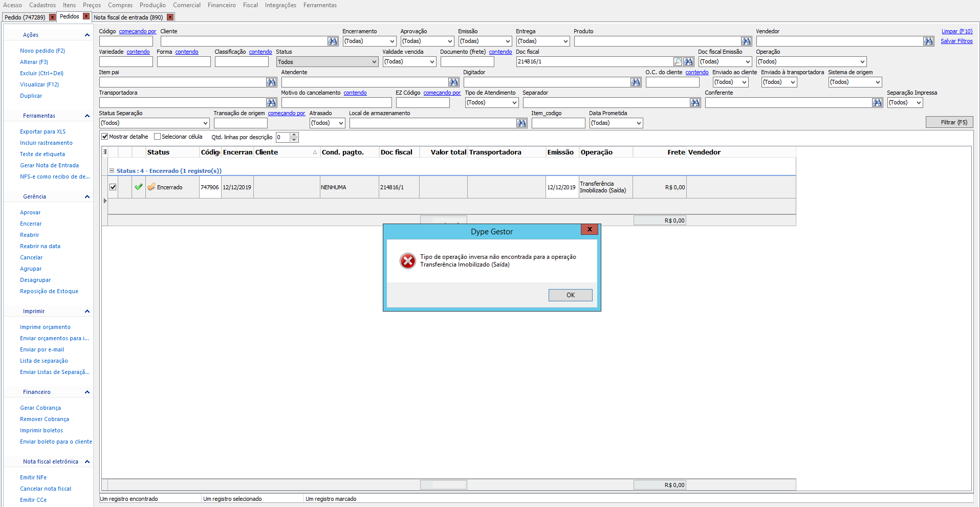Screen dimensions: 980x507
Task: Toggle Mostrar detalhe checkbox
Action: (x=105, y=137)
